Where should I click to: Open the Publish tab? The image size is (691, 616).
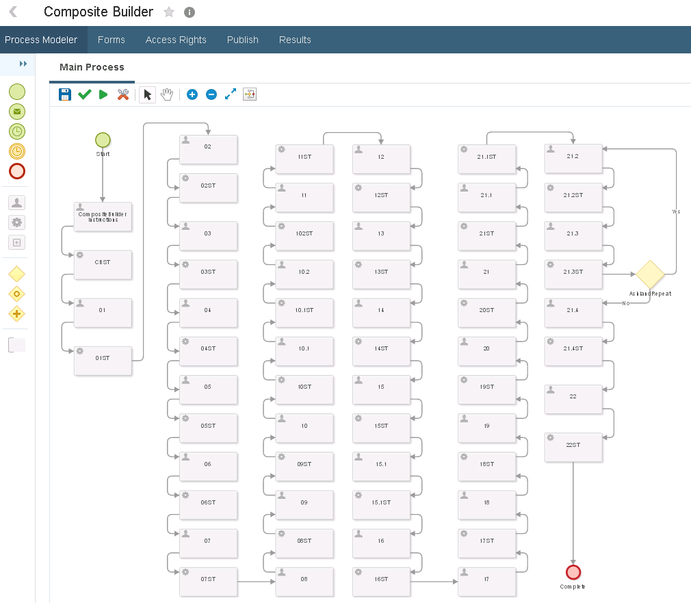pyautogui.click(x=242, y=40)
